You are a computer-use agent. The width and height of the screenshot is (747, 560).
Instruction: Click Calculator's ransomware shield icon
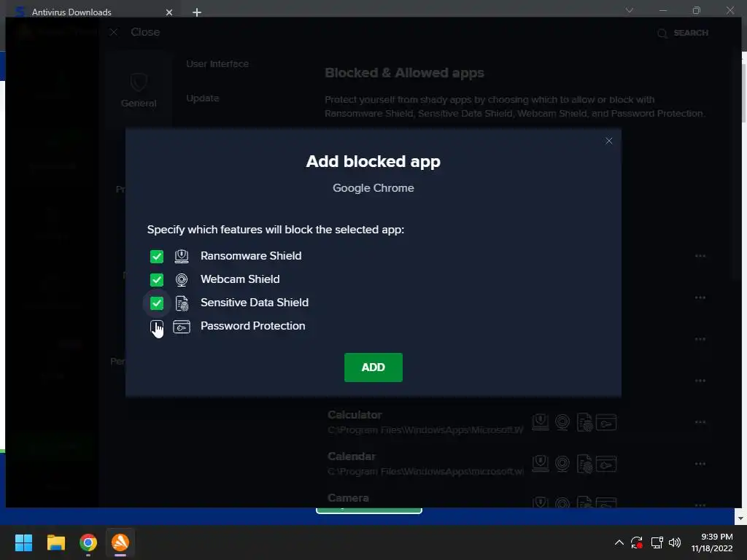coord(541,422)
